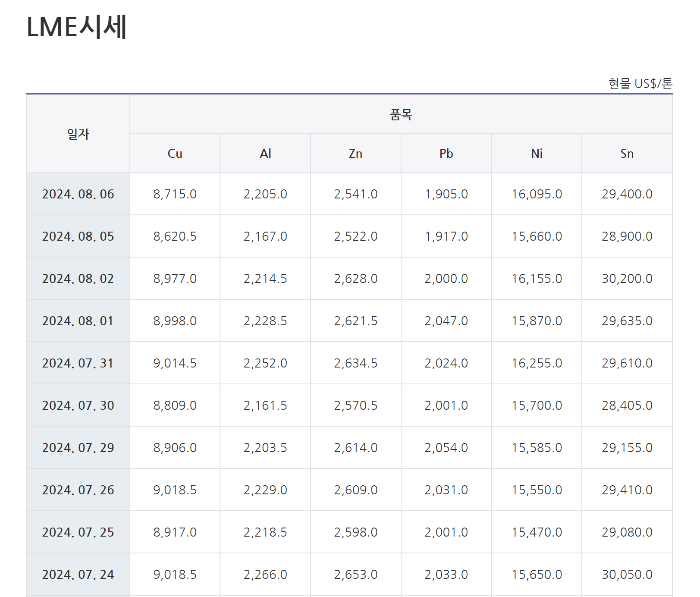The image size is (700, 597).
Task: Click the 2024. 07. 31 date cell
Action: pyautogui.click(x=78, y=363)
